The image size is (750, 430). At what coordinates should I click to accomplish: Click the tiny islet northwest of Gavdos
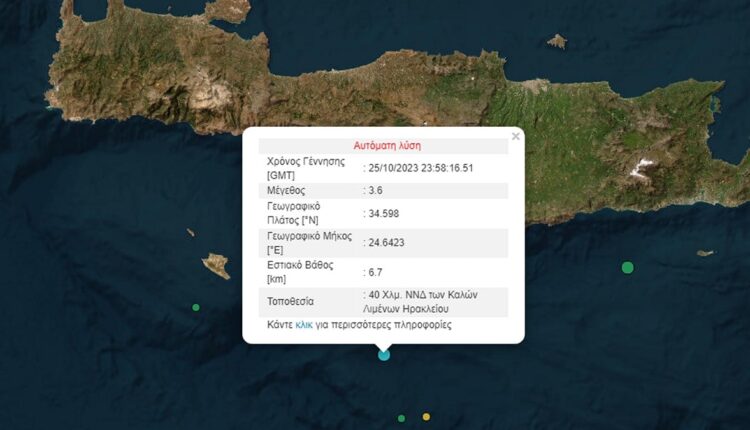pyautogui.click(x=190, y=232)
